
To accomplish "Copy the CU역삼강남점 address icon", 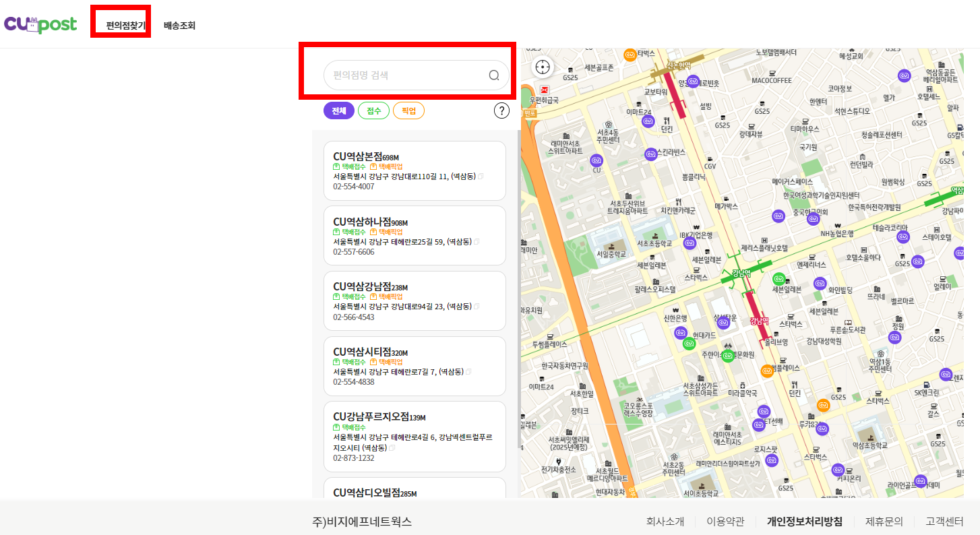I will click(477, 307).
